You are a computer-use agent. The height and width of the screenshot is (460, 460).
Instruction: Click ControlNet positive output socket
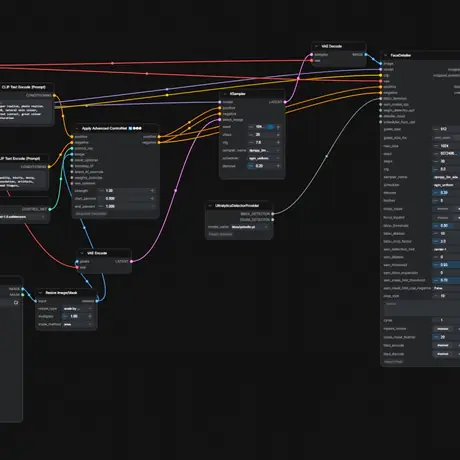(159, 137)
